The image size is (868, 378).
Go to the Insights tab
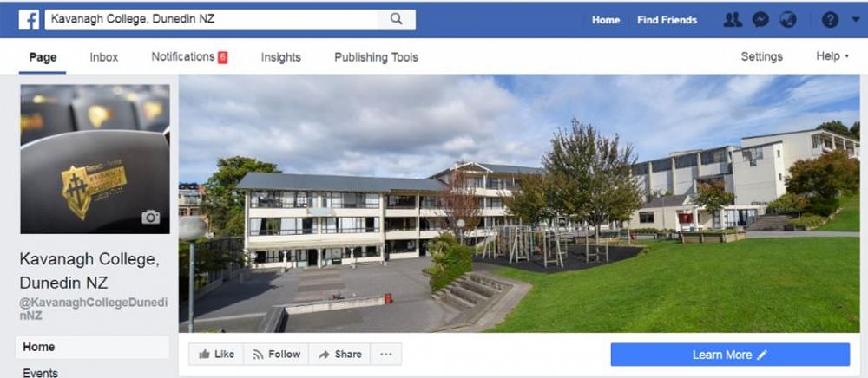pos(280,57)
